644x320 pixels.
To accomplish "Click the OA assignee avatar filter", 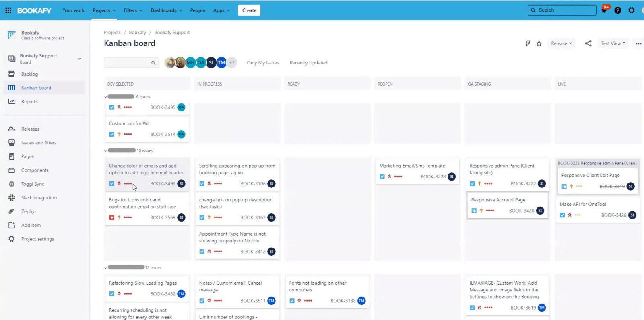I will pyautogui.click(x=201, y=63).
